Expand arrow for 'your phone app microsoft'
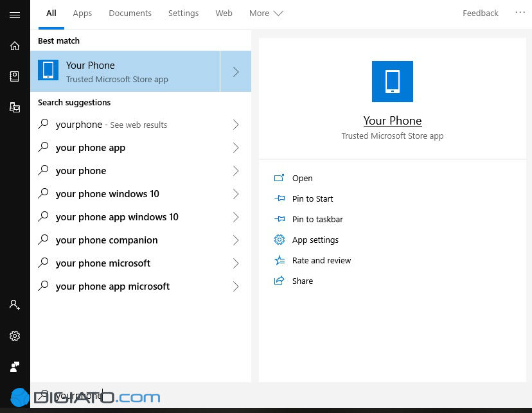The height and width of the screenshot is (413, 532). [x=236, y=286]
